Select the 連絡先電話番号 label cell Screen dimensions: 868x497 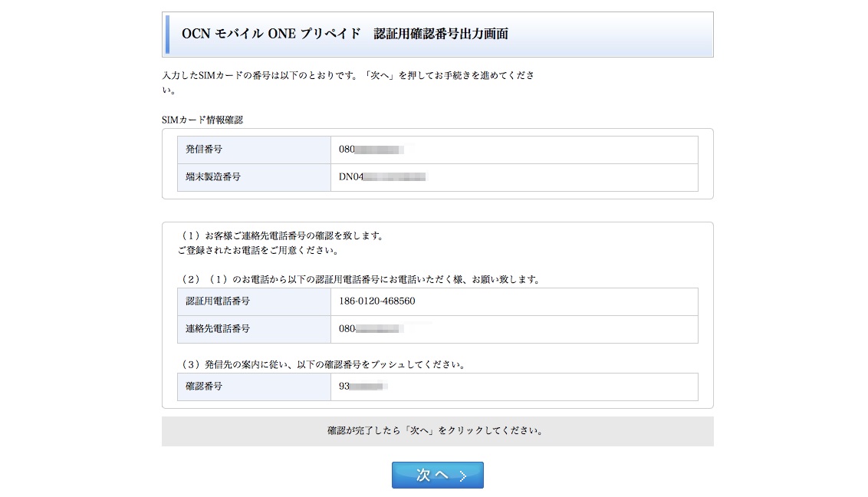254,329
